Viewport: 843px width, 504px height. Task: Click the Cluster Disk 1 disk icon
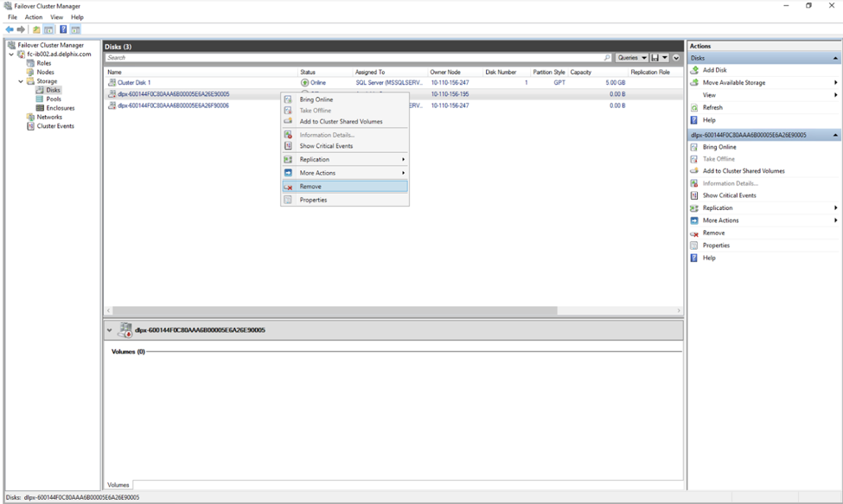[112, 83]
